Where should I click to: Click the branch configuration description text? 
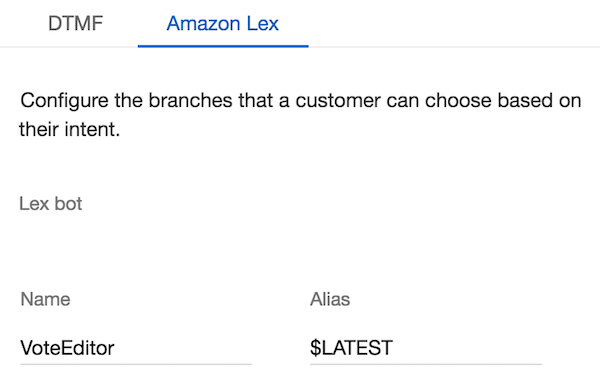tap(300, 115)
